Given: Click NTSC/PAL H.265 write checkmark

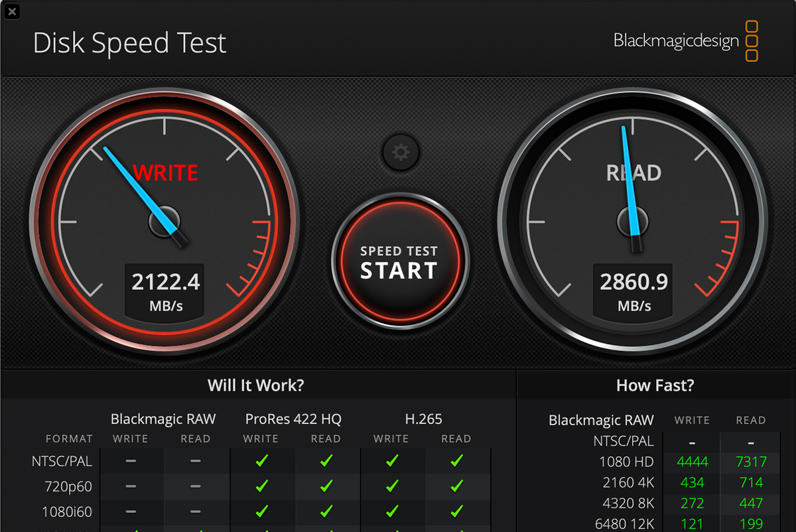Looking at the screenshot, I should click(x=391, y=460).
